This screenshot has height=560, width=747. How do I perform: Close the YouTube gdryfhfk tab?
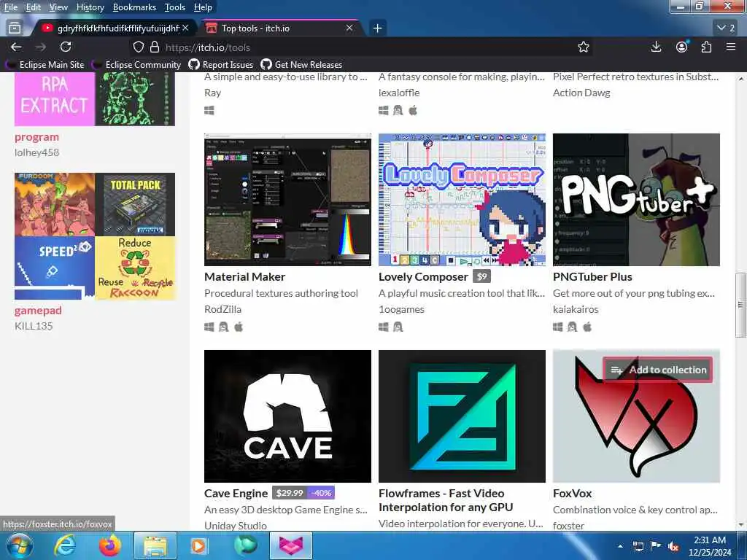tap(185, 28)
